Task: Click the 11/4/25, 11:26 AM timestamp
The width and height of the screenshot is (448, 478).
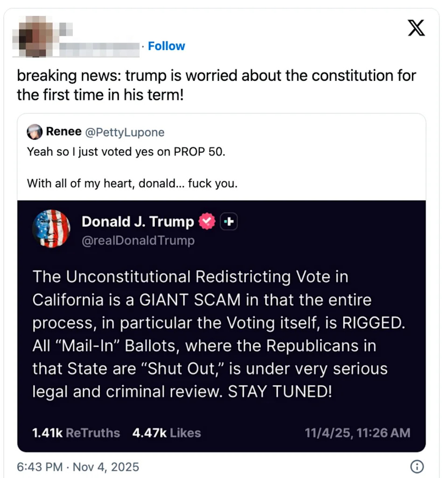Action: click(357, 433)
